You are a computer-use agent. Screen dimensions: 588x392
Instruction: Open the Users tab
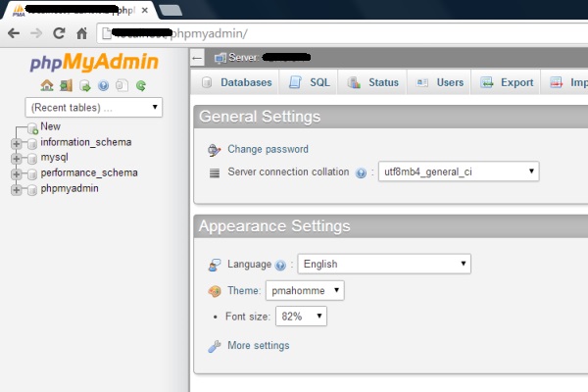pos(439,82)
